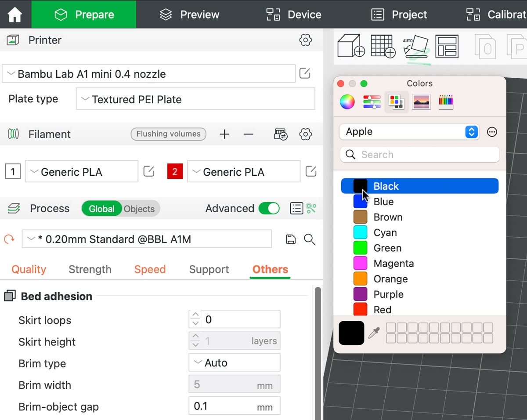The image size is (527, 420).
Task: Click the color Search field
Action: pyautogui.click(x=419, y=155)
